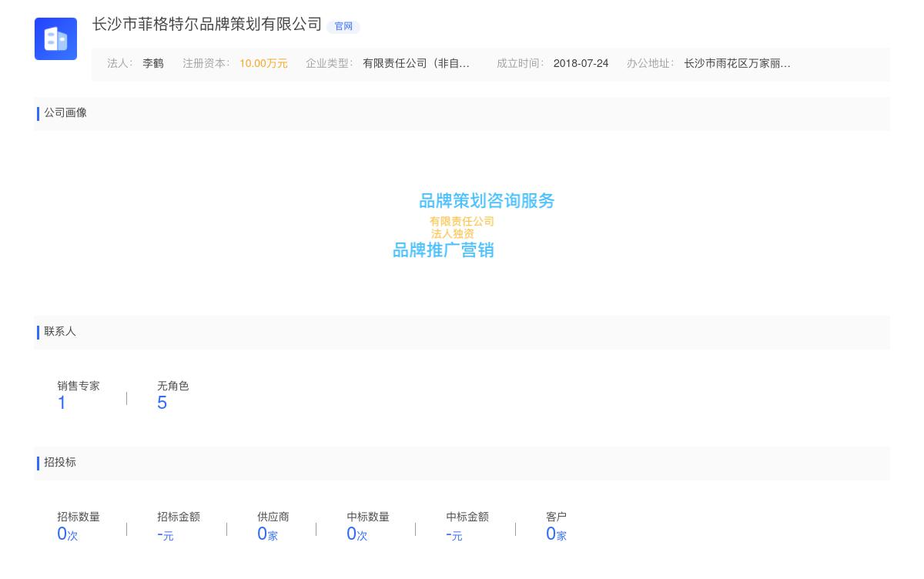Screen dimensions: 924x579
Task: Click the registered capital 10.00万元
Action: [263, 63]
